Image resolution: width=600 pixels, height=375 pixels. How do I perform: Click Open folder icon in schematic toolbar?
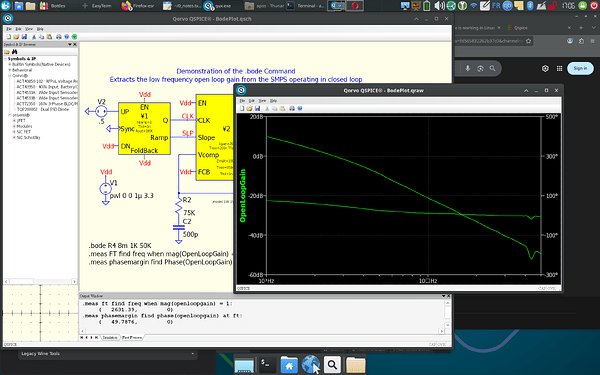tap(16, 37)
